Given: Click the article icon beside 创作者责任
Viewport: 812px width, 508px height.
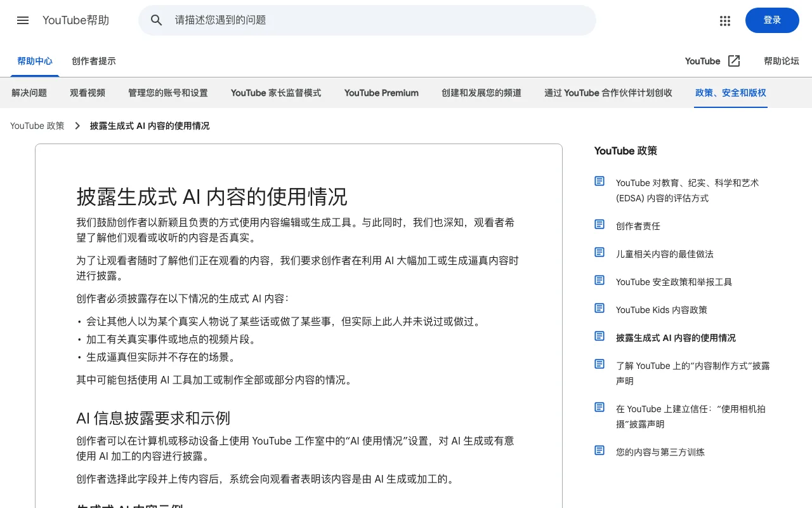Looking at the screenshot, I should [599, 225].
